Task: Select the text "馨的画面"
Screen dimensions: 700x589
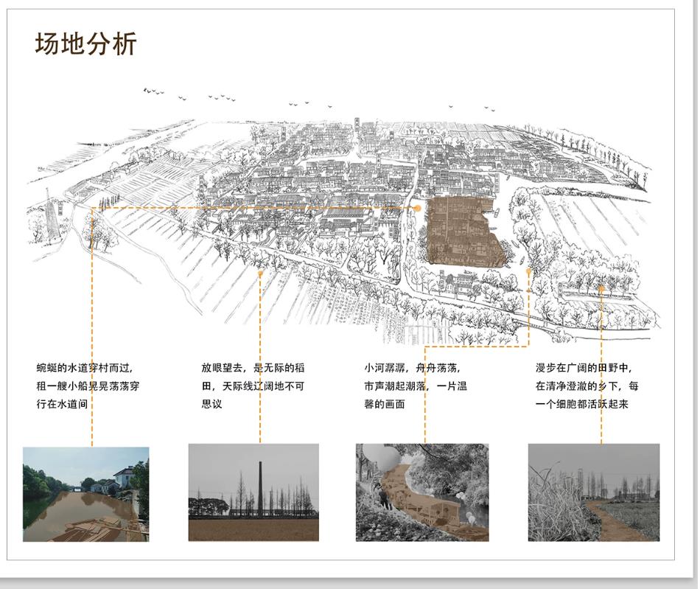Action: point(385,404)
